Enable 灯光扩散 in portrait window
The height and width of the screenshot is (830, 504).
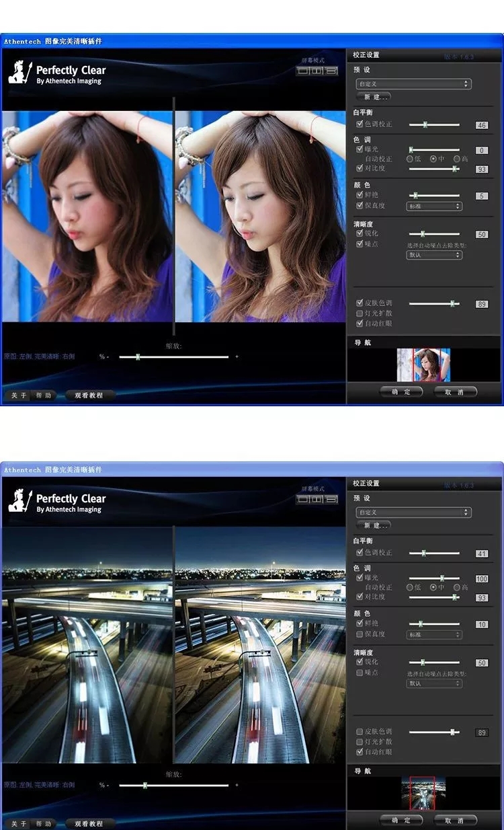[x=360, y=313]
